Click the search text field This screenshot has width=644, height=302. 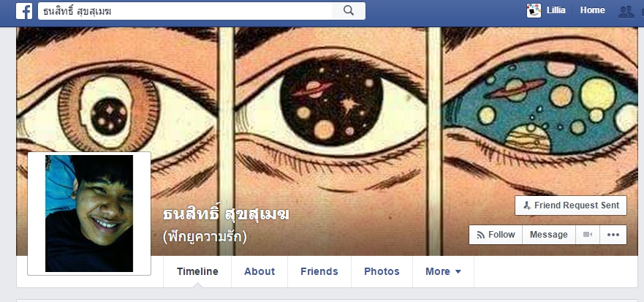coord(185,11)
